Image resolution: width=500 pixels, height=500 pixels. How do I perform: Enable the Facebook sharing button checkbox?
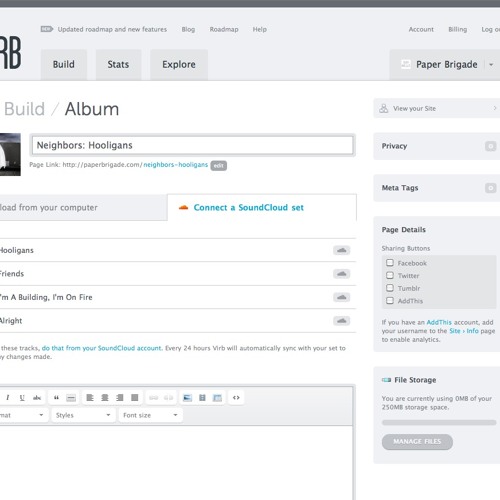click(x=390, y=263)
